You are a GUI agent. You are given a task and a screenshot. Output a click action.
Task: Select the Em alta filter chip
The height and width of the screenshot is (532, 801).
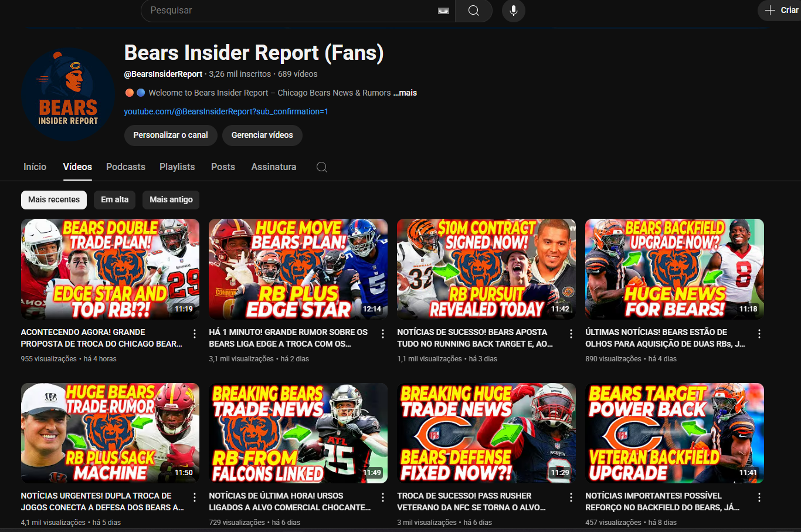114,200
